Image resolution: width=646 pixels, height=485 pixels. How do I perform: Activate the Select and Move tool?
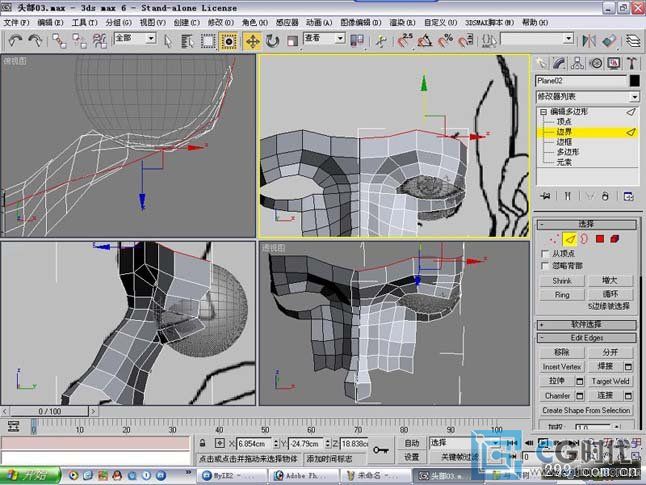[x=252, y=41]
